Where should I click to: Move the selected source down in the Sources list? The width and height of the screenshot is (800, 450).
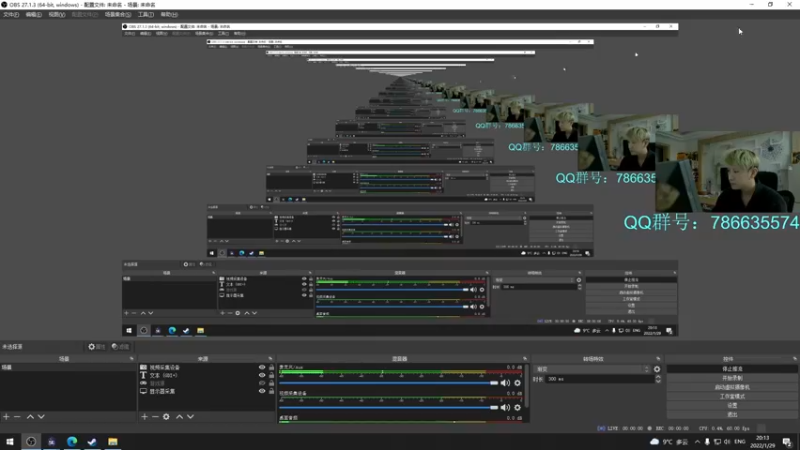click(190, 417)
